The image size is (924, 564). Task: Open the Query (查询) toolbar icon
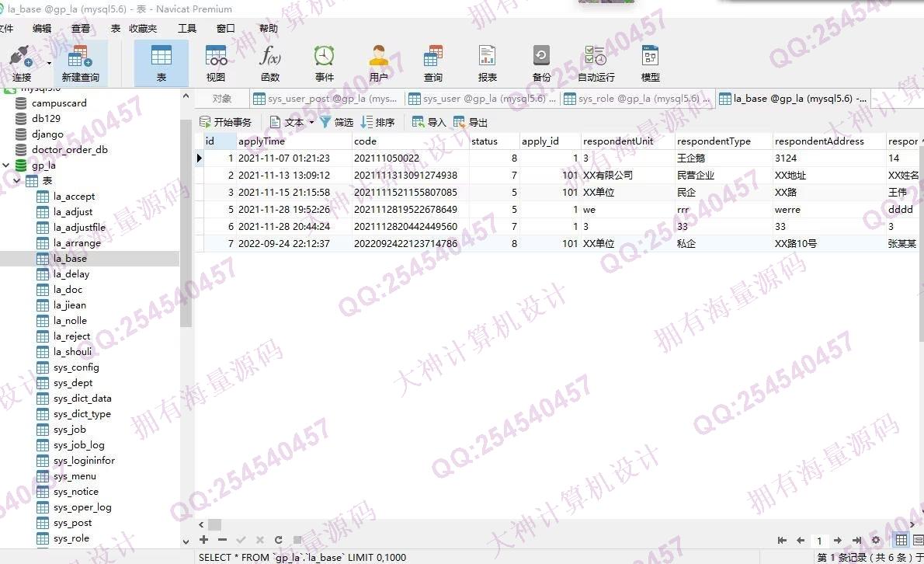pyautogui.click(x=432, y=63)
